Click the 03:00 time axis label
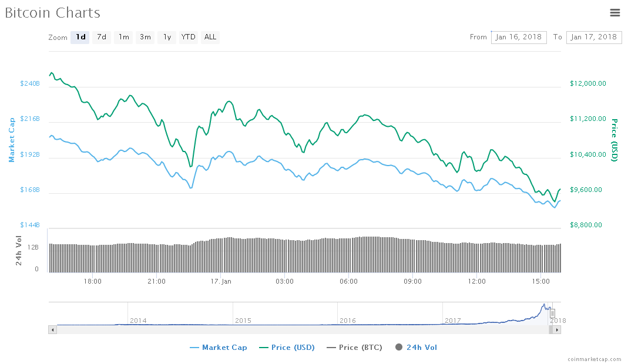Viewport: 628px width, 364px height. [285, 281]
